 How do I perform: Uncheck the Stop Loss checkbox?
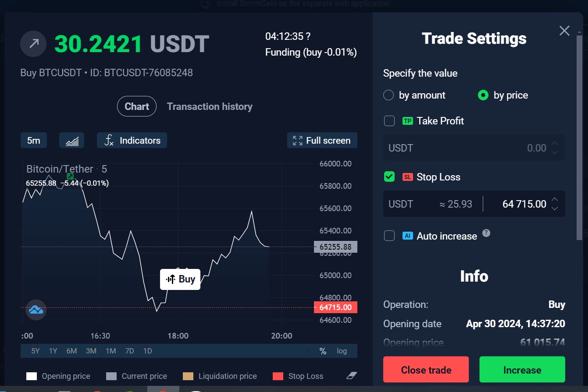point(389,177)
